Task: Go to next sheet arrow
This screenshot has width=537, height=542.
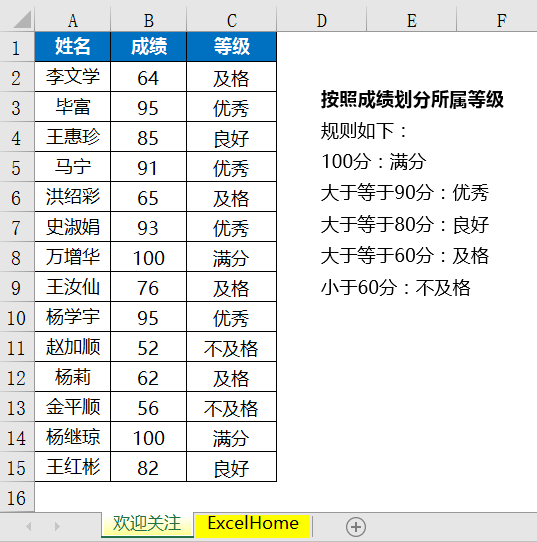Action: click(57, 527)
